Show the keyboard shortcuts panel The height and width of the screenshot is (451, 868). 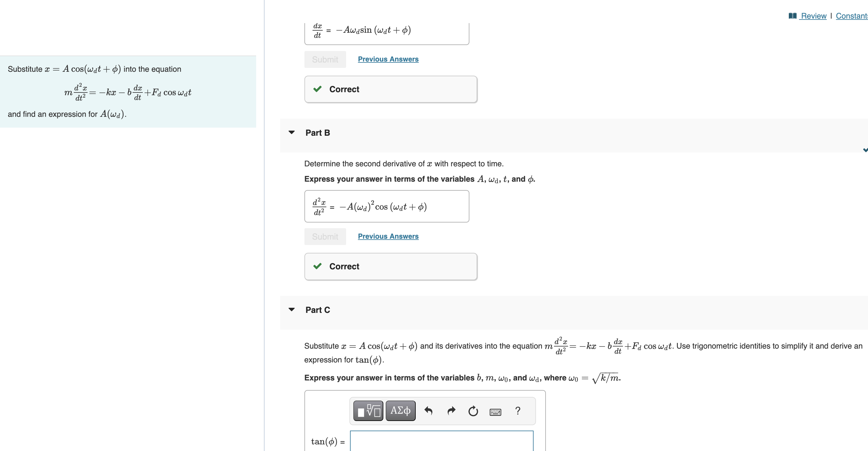coord(495,412)
